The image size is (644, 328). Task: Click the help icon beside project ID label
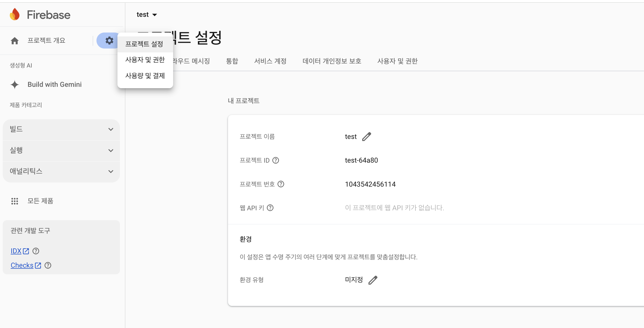(x=276, y=160)
